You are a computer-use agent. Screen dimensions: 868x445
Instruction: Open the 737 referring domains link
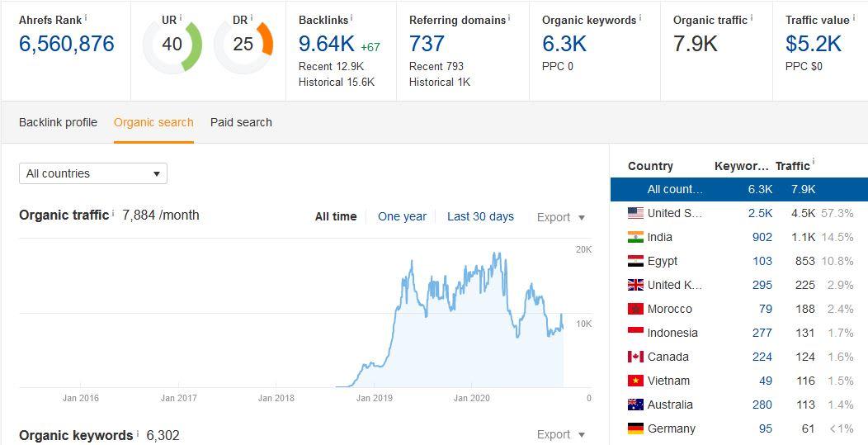pyautogui.click(x=427, y=44)
